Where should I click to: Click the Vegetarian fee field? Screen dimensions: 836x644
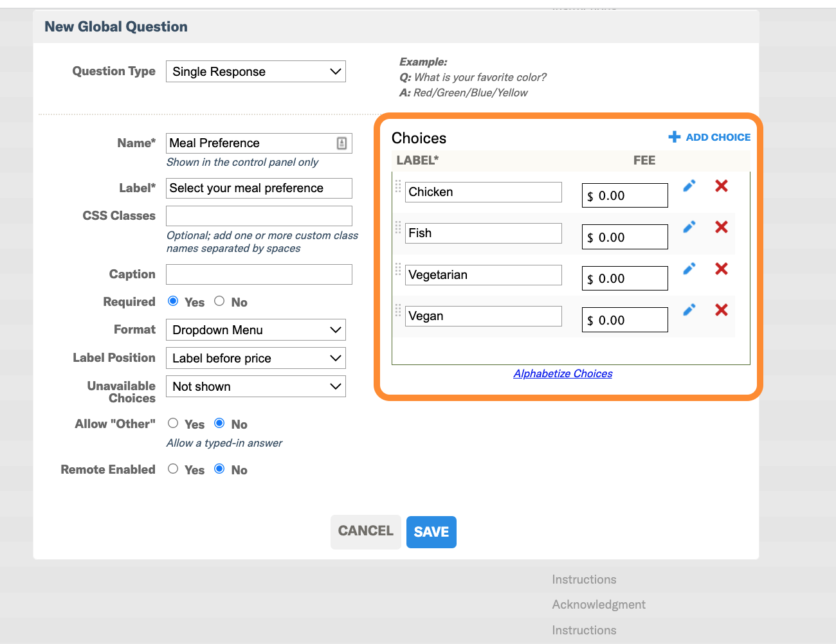625,278
